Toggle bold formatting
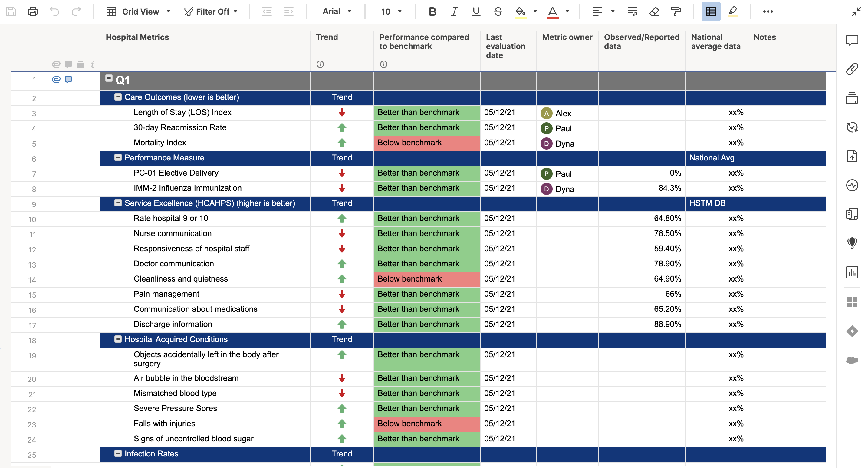 [x=432, y=12]
